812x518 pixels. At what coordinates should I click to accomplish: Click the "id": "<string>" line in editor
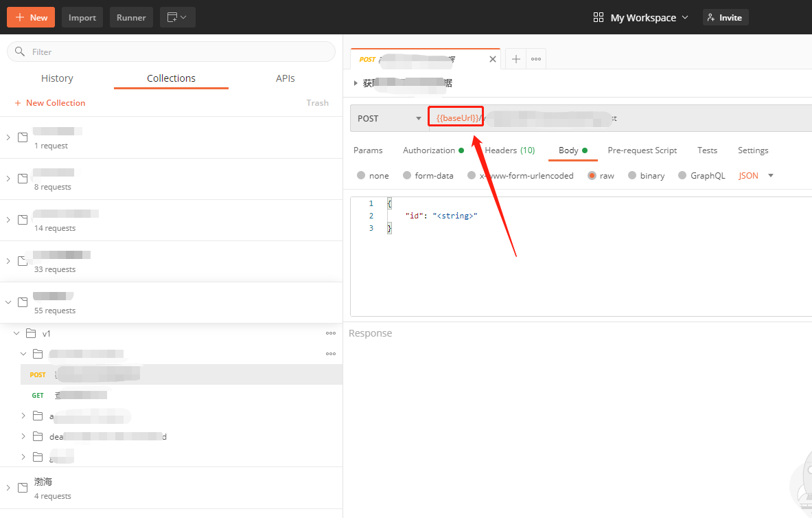[x=441, y=216]
